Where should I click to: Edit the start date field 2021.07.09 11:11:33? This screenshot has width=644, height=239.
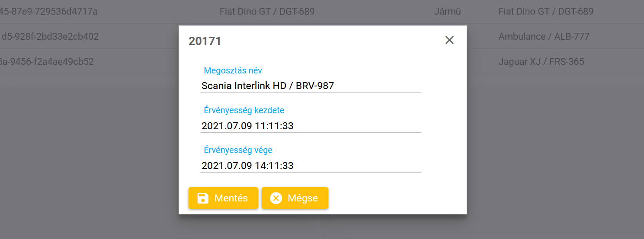[x=310, y=126]
